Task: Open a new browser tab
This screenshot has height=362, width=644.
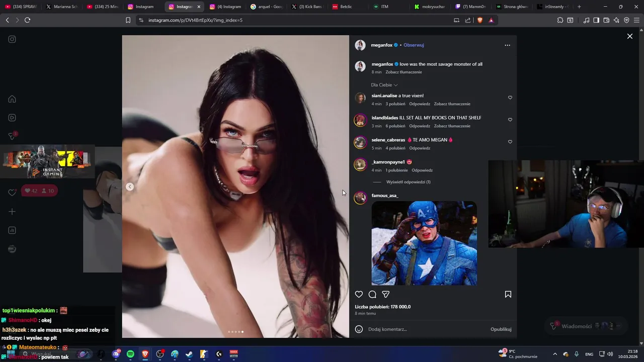Action: [579, 7]
